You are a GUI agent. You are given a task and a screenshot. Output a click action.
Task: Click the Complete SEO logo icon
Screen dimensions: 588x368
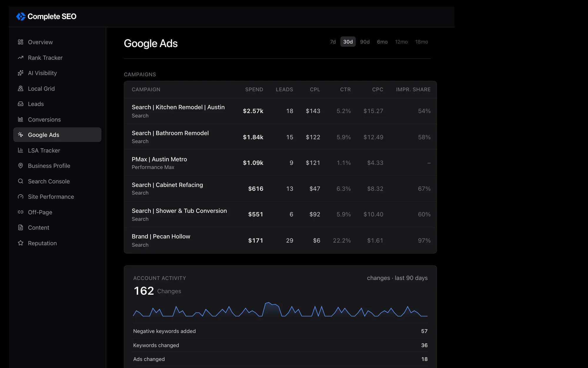point(21,16)
